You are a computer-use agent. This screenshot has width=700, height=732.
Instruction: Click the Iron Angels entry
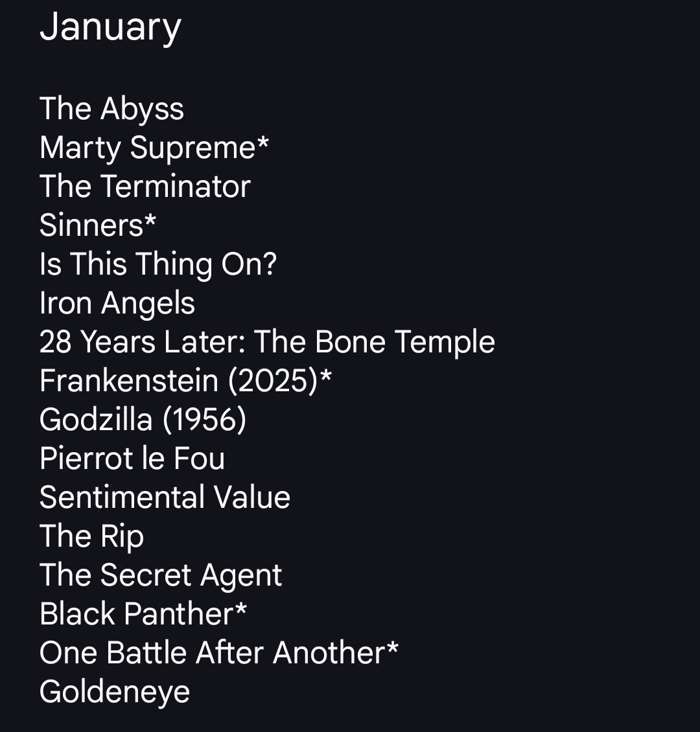pyautogui.click(x=117, y=303)
